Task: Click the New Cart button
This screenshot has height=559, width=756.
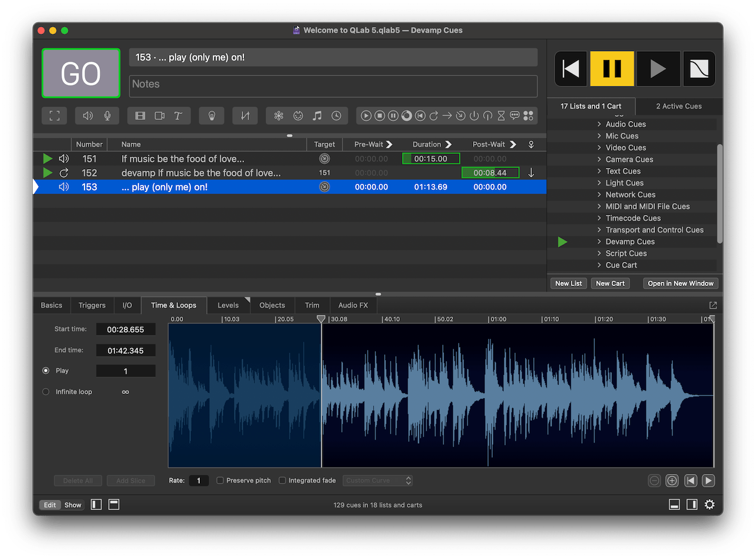Action: pyautogui.click(x=610, y=283)
